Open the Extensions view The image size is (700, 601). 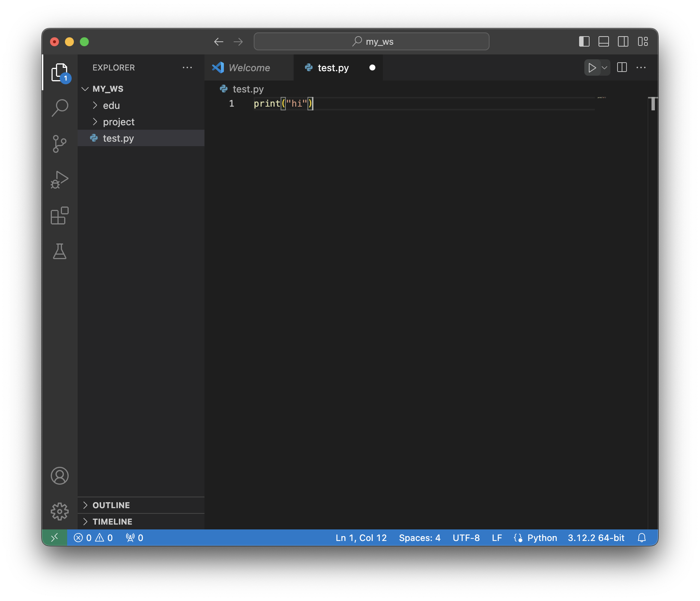click(60, 215)
